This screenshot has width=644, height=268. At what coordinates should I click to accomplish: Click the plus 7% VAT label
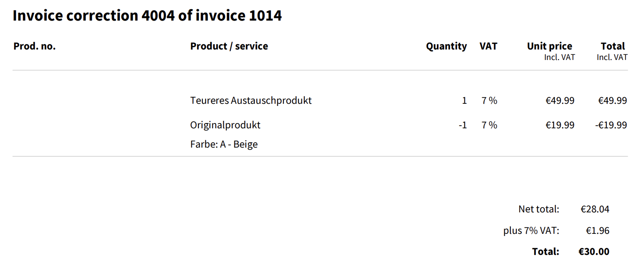pyautogui.click(x=531, y=231)
